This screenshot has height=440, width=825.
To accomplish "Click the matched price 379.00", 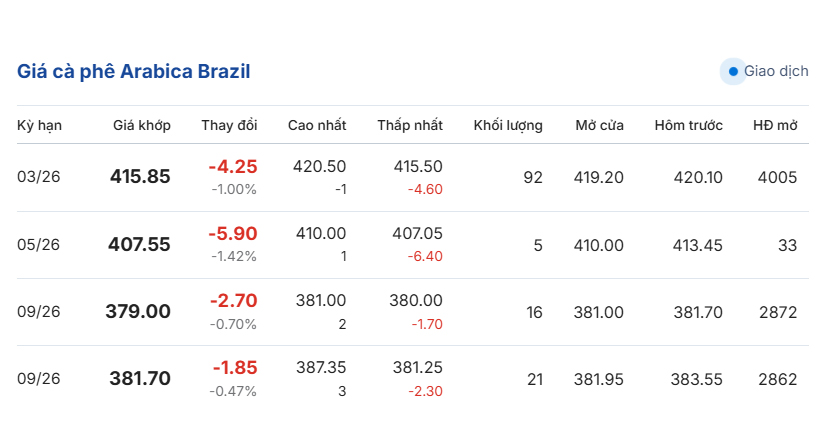I will [138, 311].
